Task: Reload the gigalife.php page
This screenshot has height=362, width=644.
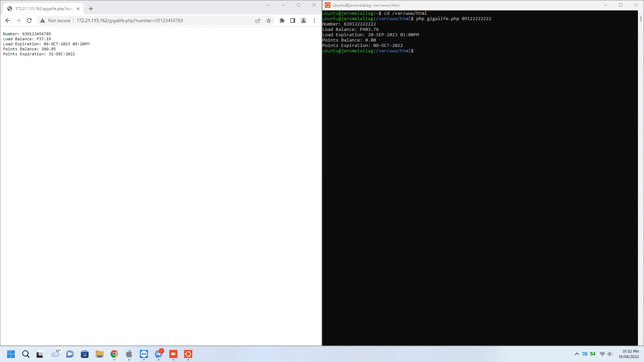Action: [x=29, y=20]
